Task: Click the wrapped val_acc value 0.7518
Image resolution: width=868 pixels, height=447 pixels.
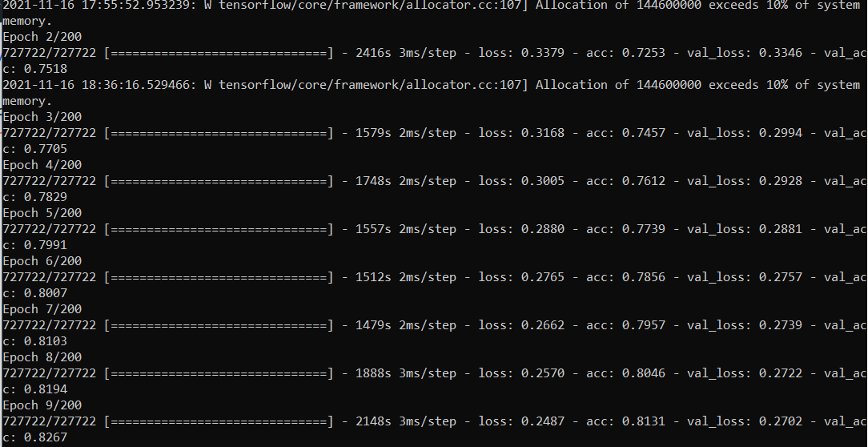Action: point(46,69)
